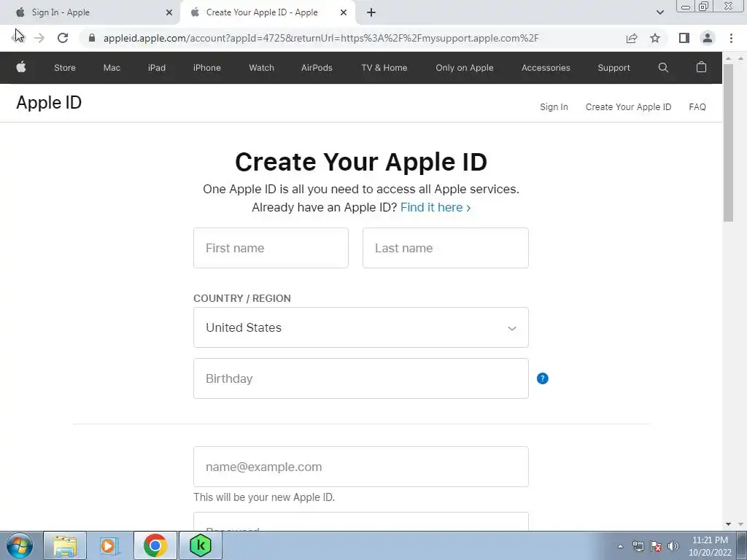Viewport: 747px width, 560px height.
Task: Click the network tray icon
Action: pyautogui.click(x=638, y=546)
